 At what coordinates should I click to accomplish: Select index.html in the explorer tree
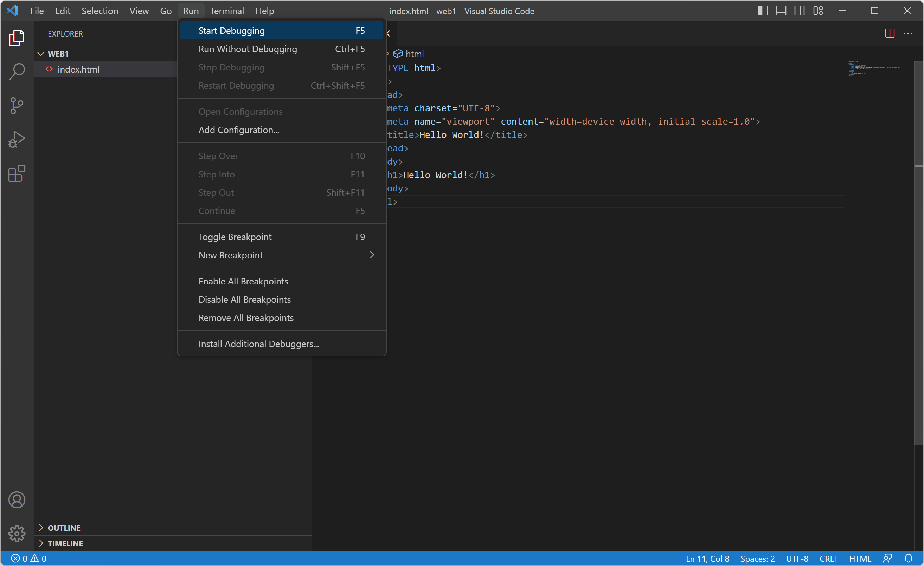pos(78,69)
